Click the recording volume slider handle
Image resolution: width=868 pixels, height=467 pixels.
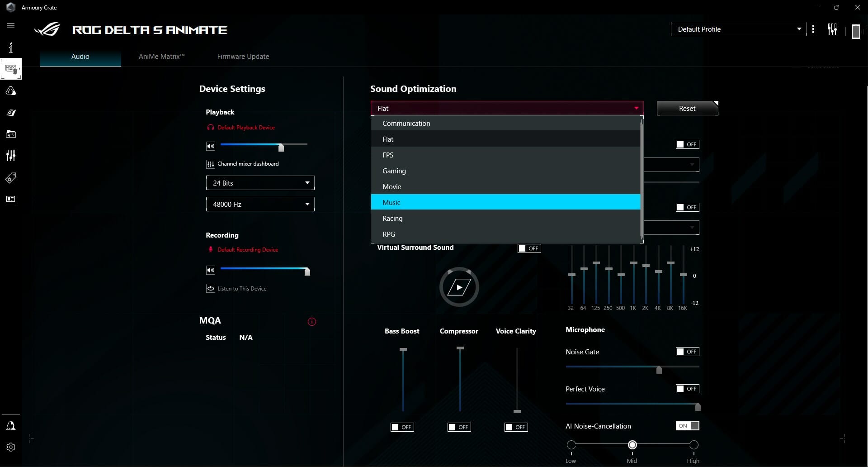pos(307,272)
